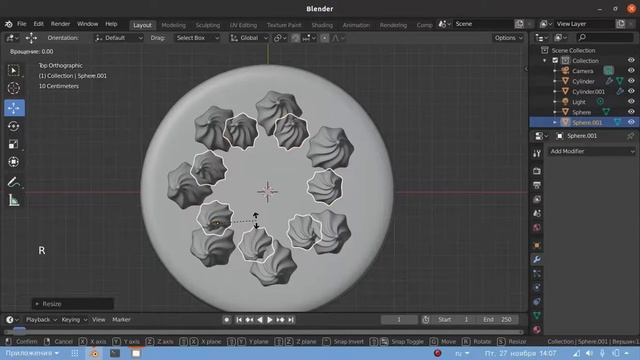Viewport: 640px width, 360px height.
Task: Play the animation forward
Action: point(270,320)
